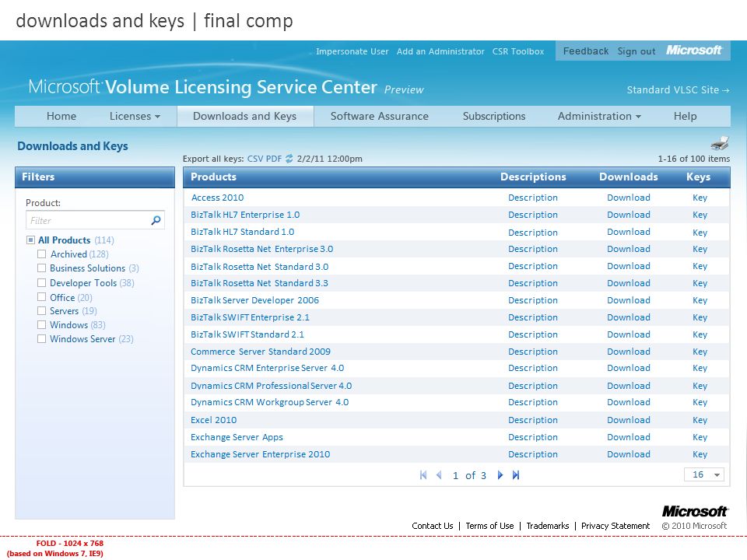The width and height of the screenshot is (747, 560).
Task: Click Download for Commerce Server Standard 2009
Action: coord(629,352)
